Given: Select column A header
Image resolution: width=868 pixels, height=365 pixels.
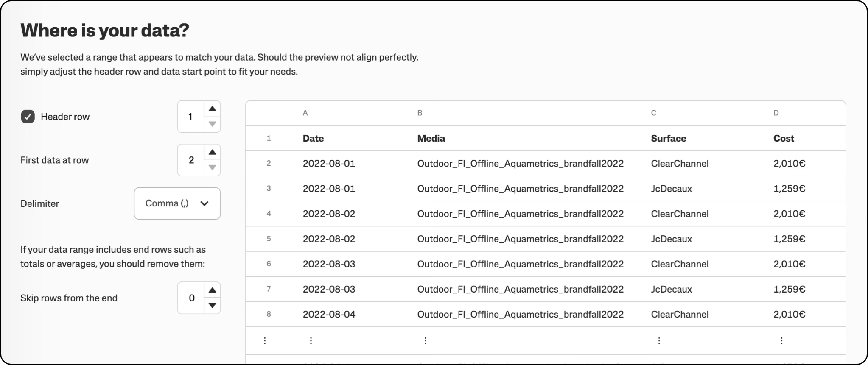Looking at the screenshot, I should 305,113.
